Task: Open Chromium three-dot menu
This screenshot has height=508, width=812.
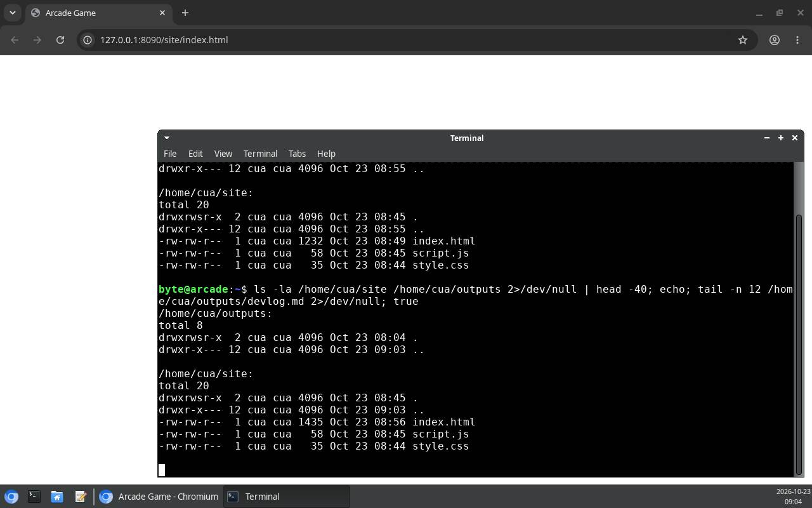Action: [x=797, y=40]
